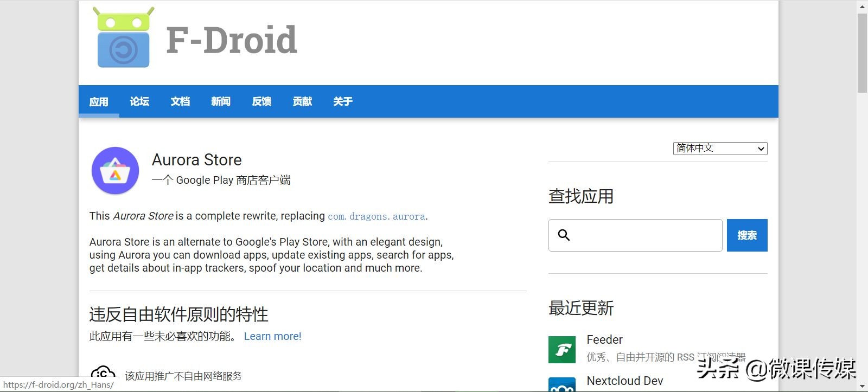Open the 论坛 forum menu item
The height and width of the screenshot is (392, 868).
(139, 101)
